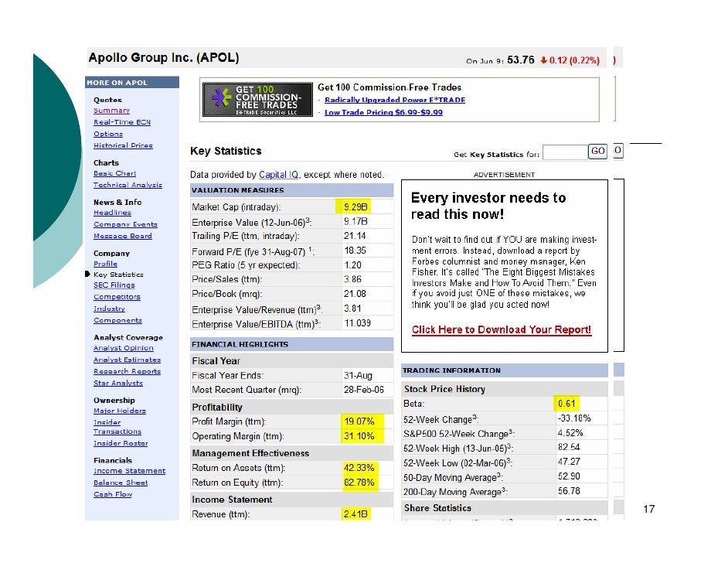Open Historical Prices link
The height and width of the screenshot is (563, 728).
(x=123, y=145)
